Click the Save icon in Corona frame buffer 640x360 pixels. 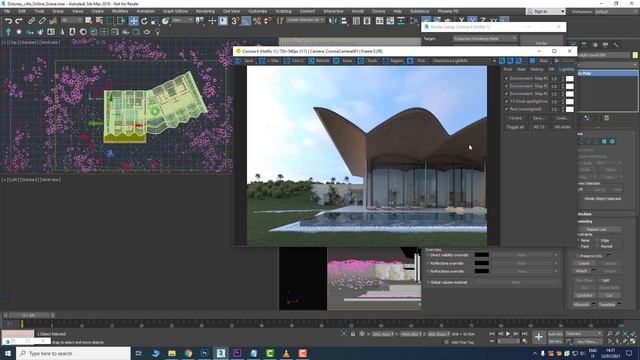(x=238, y=61)
